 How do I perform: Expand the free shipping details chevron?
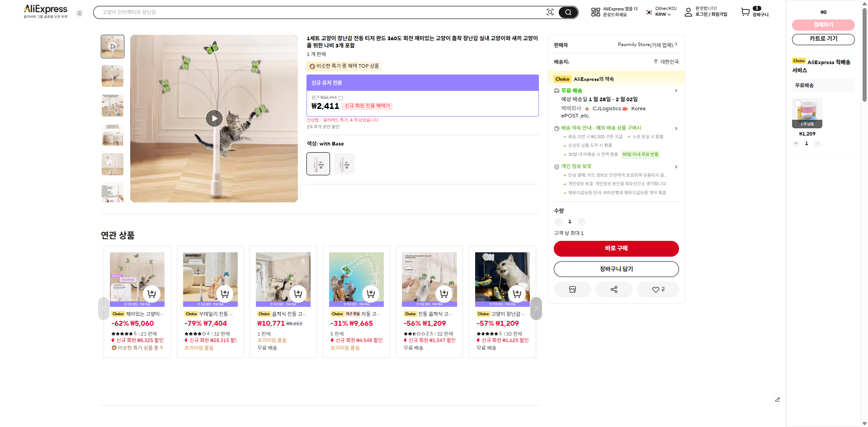pyautogui.click(x=676, y=91)
